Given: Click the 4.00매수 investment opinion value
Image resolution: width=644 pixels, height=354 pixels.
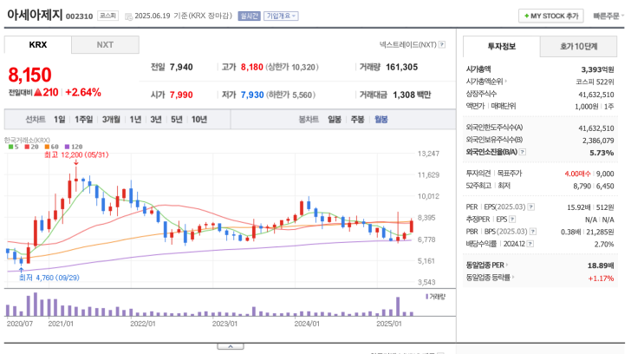Looking at the screenshot, I should click(x=577, y=174).
